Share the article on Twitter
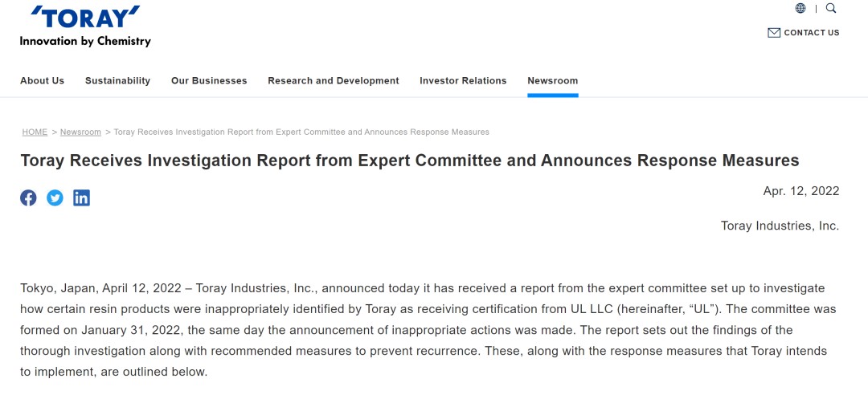Screen dimensions: 868x399 [55, 197]
